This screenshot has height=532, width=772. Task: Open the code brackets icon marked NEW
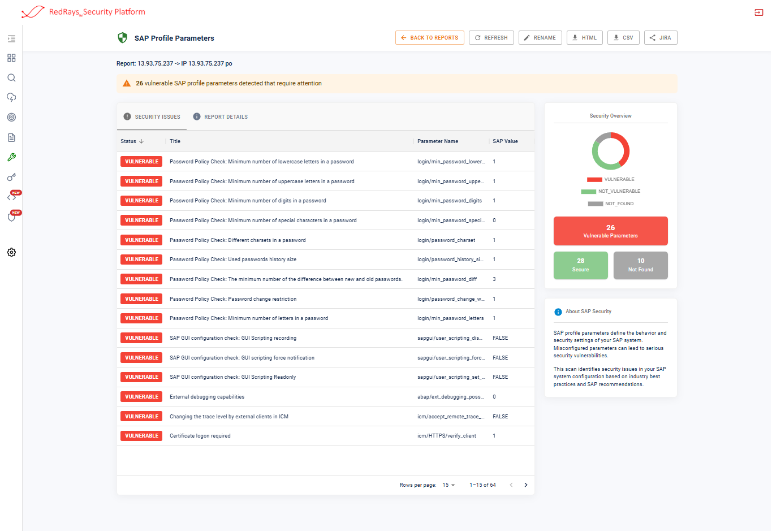pyautogui.click(x=11, y=197)
